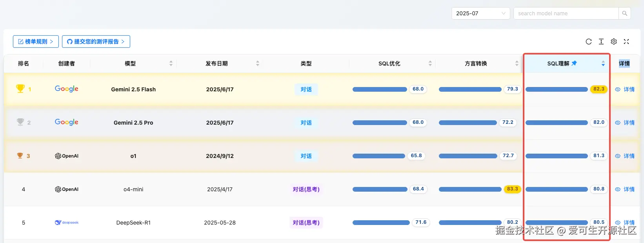This screenshot has width=644, height=243.
Task: Click the gold trophy for rank 1
Action: coord(20,89)
